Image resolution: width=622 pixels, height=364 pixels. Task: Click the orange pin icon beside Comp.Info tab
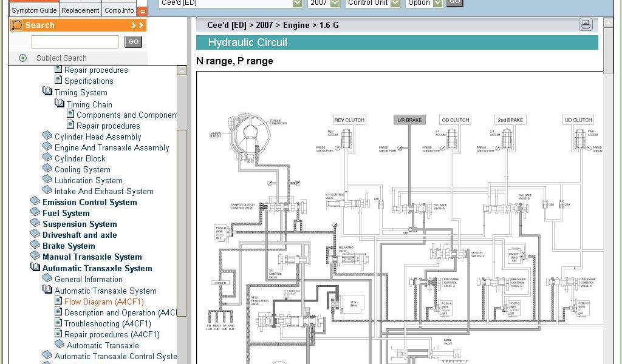coord(142,11)
